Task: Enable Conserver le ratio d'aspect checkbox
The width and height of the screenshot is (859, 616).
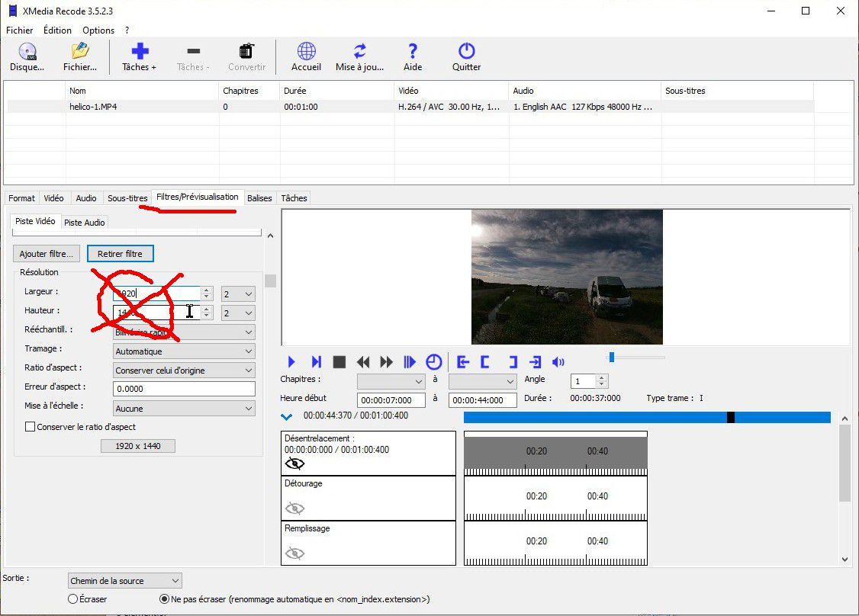Action: (30, 426)
